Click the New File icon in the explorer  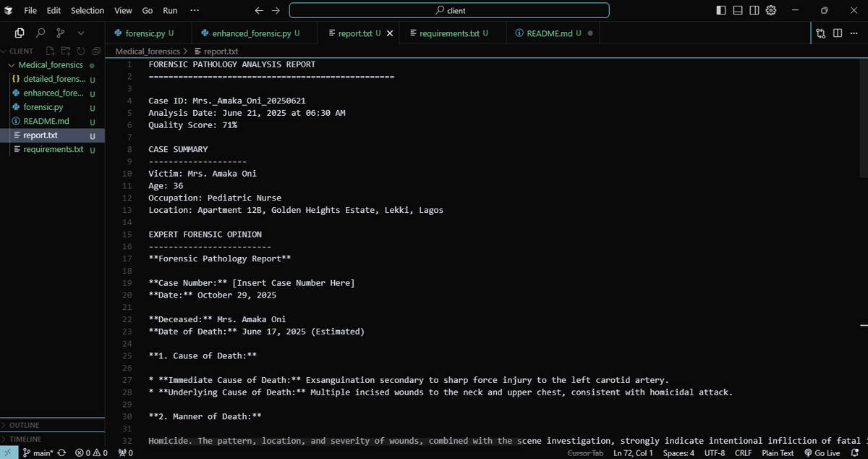(51, 51)
